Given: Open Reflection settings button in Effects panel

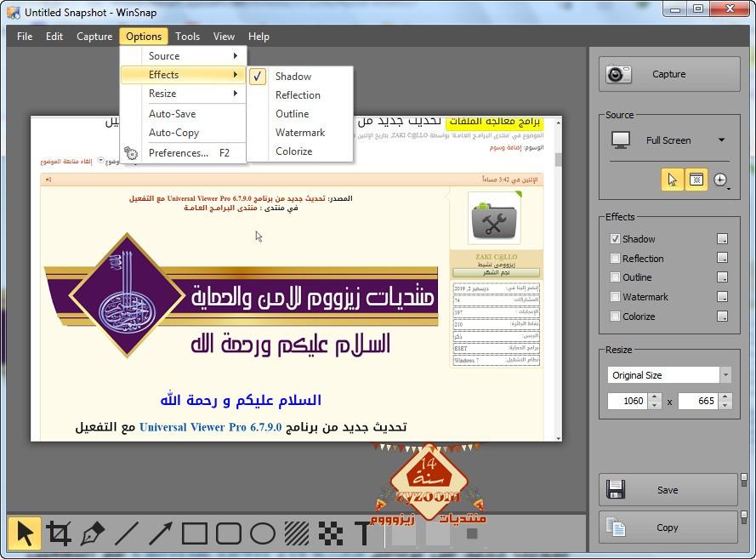Looking at the screenshot, I should click(722, 258).
